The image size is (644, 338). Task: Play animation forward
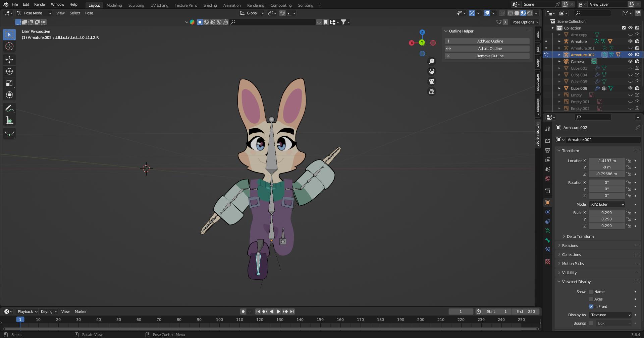278,312
